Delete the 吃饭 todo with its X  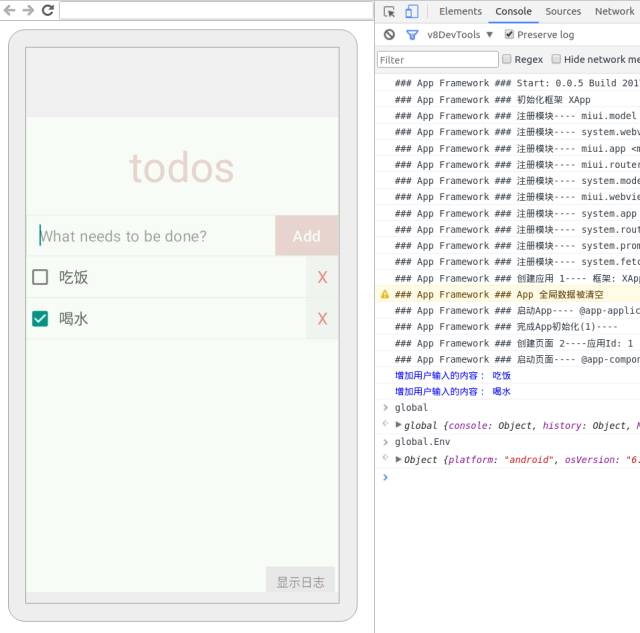point(322,278)
